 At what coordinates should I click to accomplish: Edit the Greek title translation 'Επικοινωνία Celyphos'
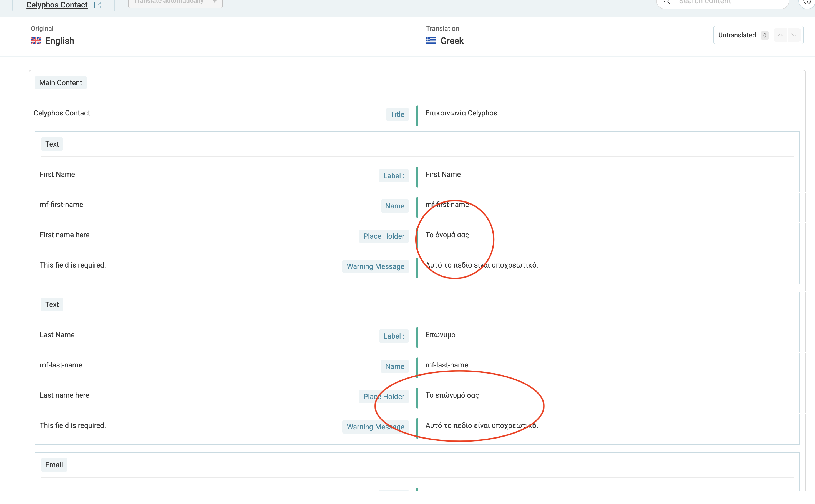[461, 113]
